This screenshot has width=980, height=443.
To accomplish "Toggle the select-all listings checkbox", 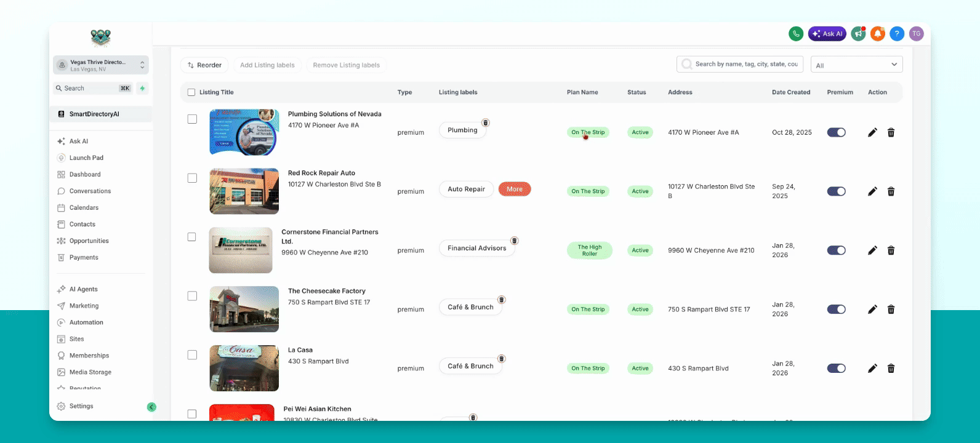I will click(x=191, y=92).
